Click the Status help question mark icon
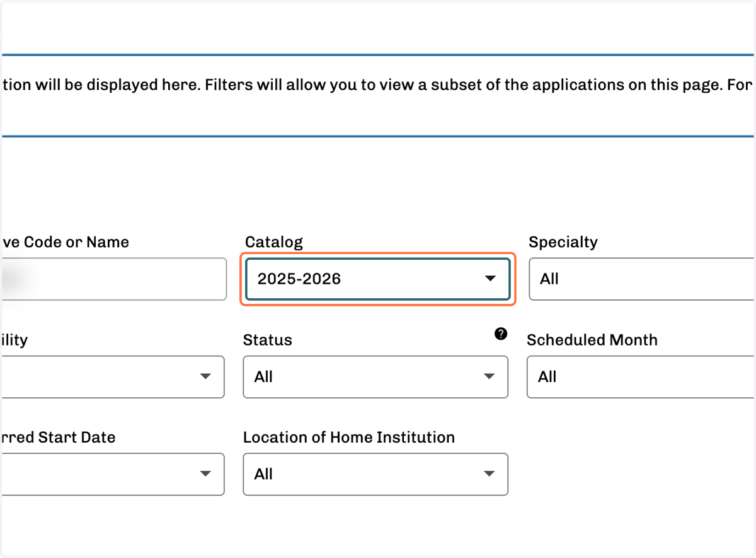Image resolution: width=756 pixels, height=558 pixels. coord(501,334)
